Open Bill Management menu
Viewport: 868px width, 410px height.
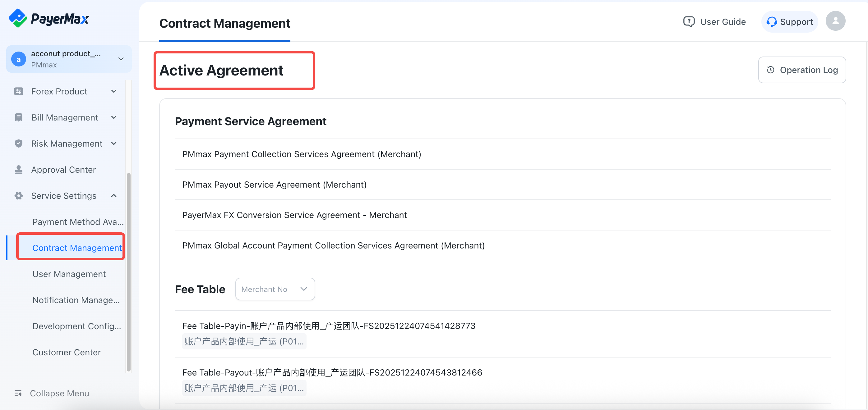point(66,117)
